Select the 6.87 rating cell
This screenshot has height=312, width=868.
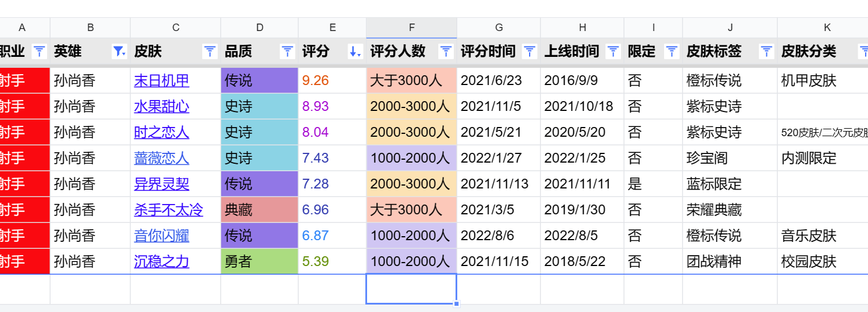pyautogui.click(x=333, y=236)
